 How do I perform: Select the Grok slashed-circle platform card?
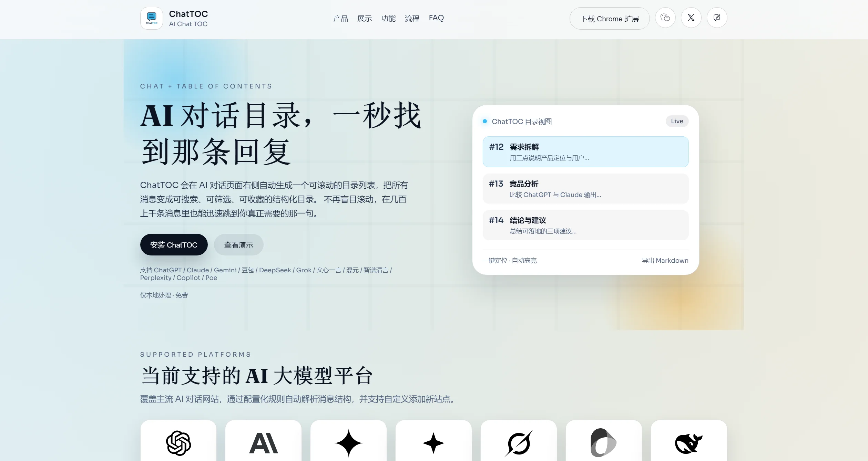click(x=519, y=441)
